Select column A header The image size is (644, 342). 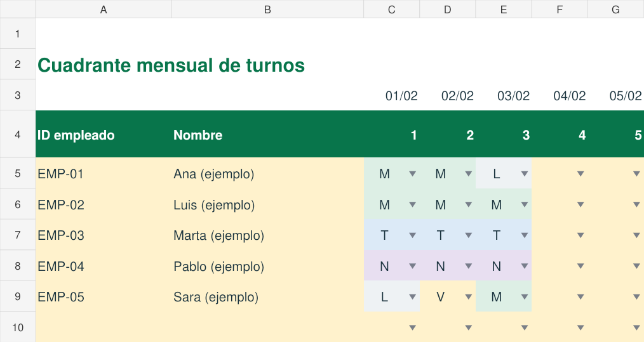[x=104, y=9]
